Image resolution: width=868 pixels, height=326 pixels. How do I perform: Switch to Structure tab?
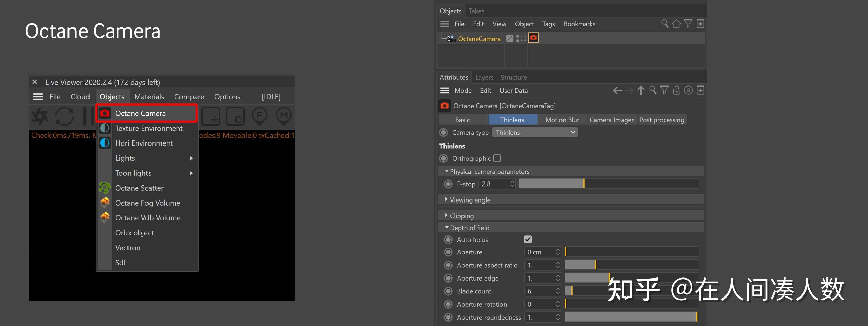(514, 77)
